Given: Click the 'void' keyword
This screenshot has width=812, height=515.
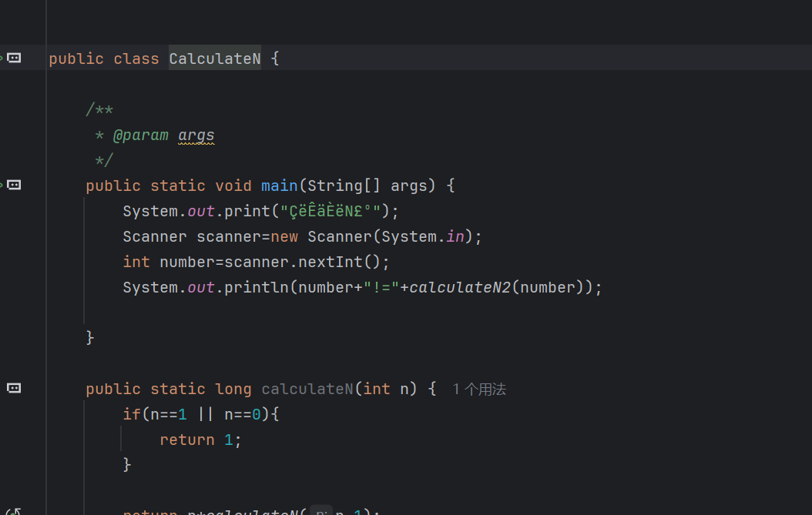Looking at the screenshot, I should (233, 186).
